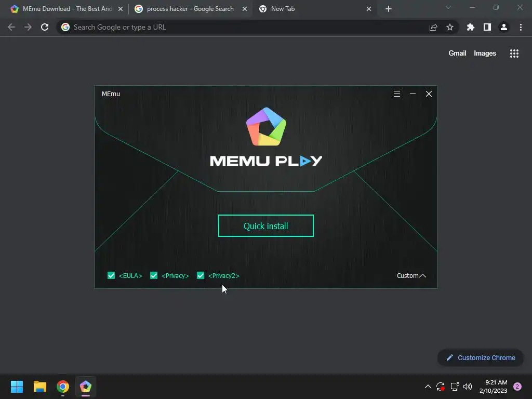This screenshot has height=399, width=532.
Task: Uncheck the Privacy2 checkbox
Action: point(201,275)
